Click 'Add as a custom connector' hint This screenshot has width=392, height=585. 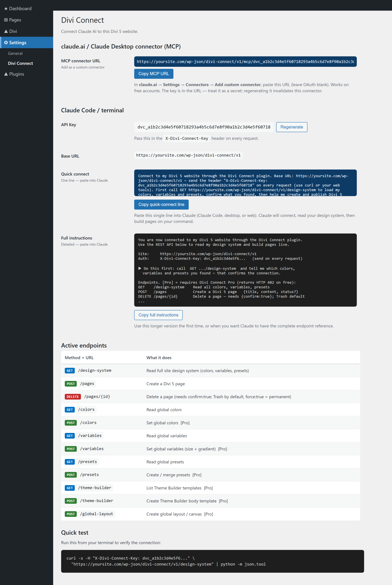(83, 67)
